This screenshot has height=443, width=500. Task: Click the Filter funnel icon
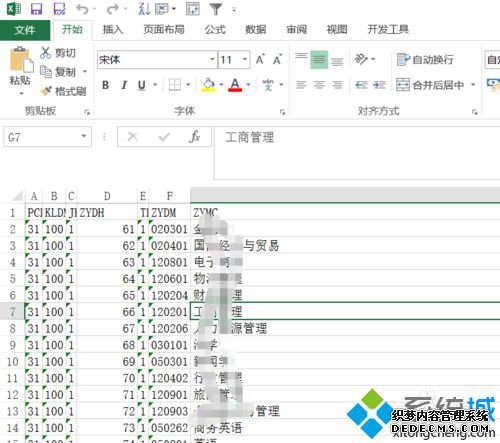[216, 9]
